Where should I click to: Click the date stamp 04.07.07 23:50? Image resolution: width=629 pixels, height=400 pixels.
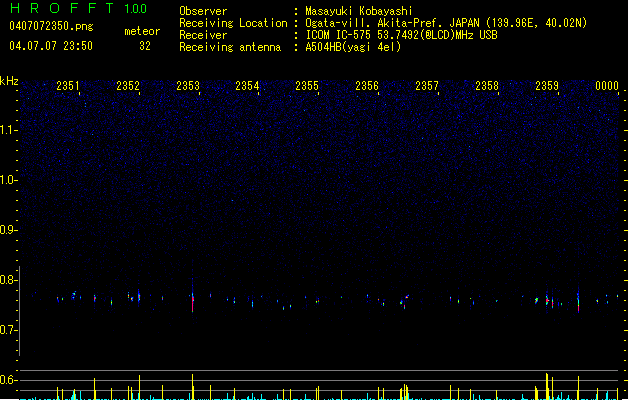[51, 46]
